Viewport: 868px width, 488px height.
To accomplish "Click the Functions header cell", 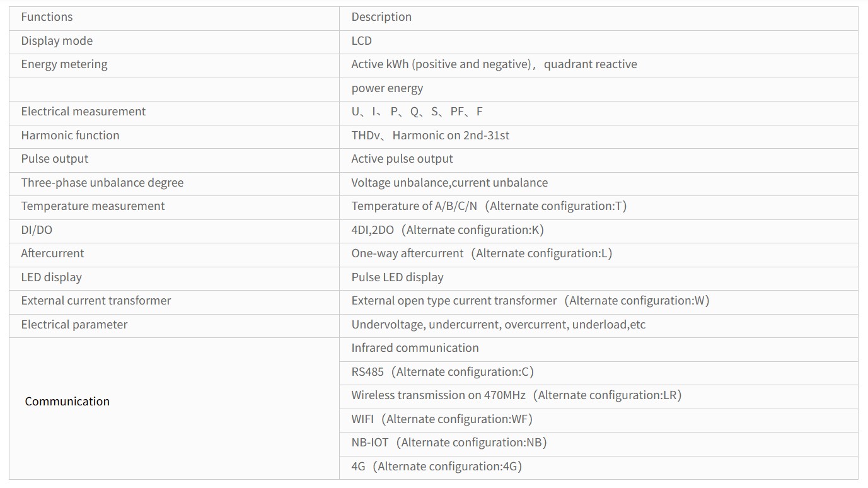I will tap(174, 18).
